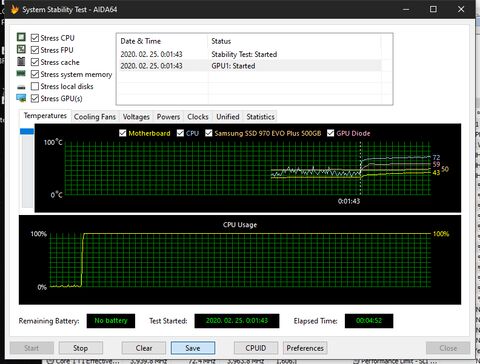Click the cache chip icon beside Stress cache
This screenshot has height=364, width=480.
coord(21,61)
